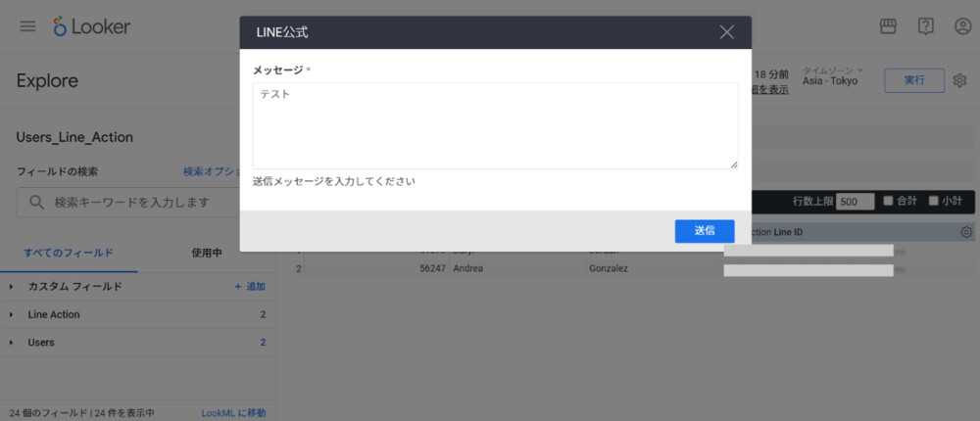Click the Explore page heading
The height and width of the screenshot is (421, 980).
click(x=47, y=81)
